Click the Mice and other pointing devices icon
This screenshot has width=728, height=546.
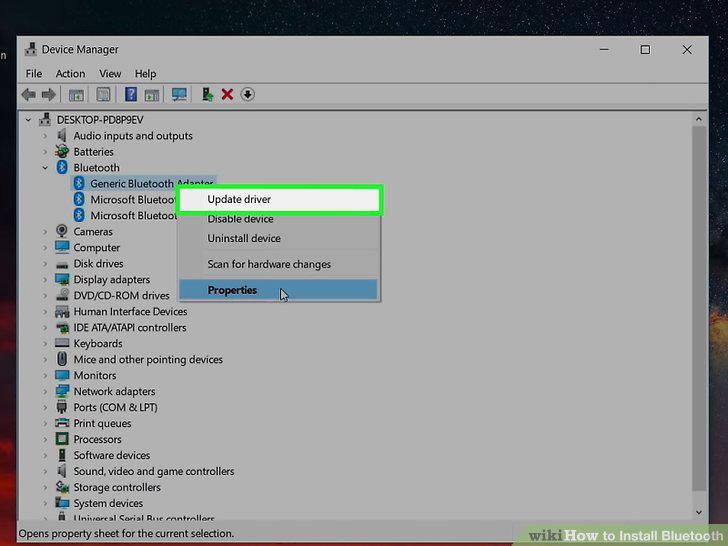[62, 359]
